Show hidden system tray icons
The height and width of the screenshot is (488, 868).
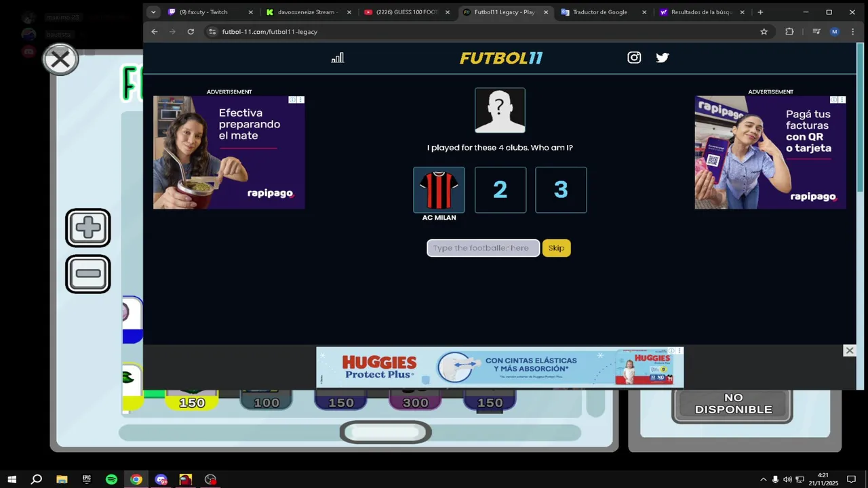coord(763,480)
